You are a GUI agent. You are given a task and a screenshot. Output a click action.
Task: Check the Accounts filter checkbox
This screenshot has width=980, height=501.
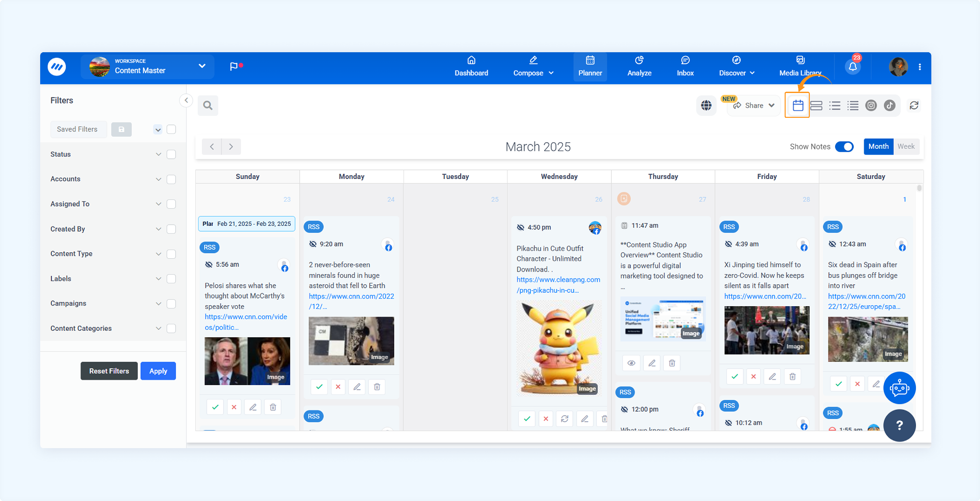171,179
